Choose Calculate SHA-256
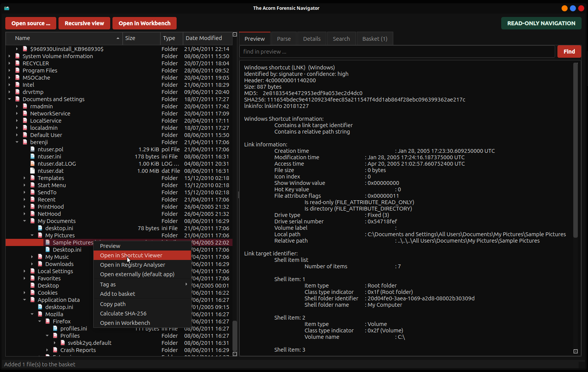The width and height of the screenshot is (588, 372). coord(142,314)
